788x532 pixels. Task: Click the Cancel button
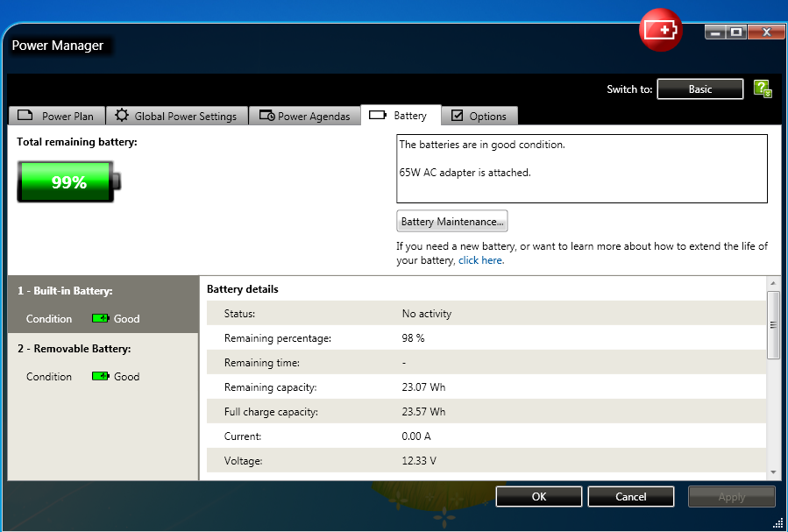tap(631, 496)
